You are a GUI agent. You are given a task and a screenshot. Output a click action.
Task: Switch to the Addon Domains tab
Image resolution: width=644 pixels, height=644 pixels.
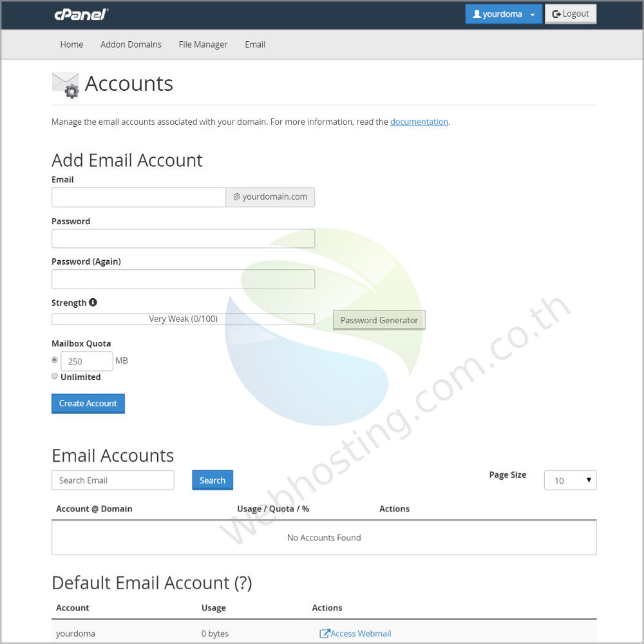tap(131, 44)
